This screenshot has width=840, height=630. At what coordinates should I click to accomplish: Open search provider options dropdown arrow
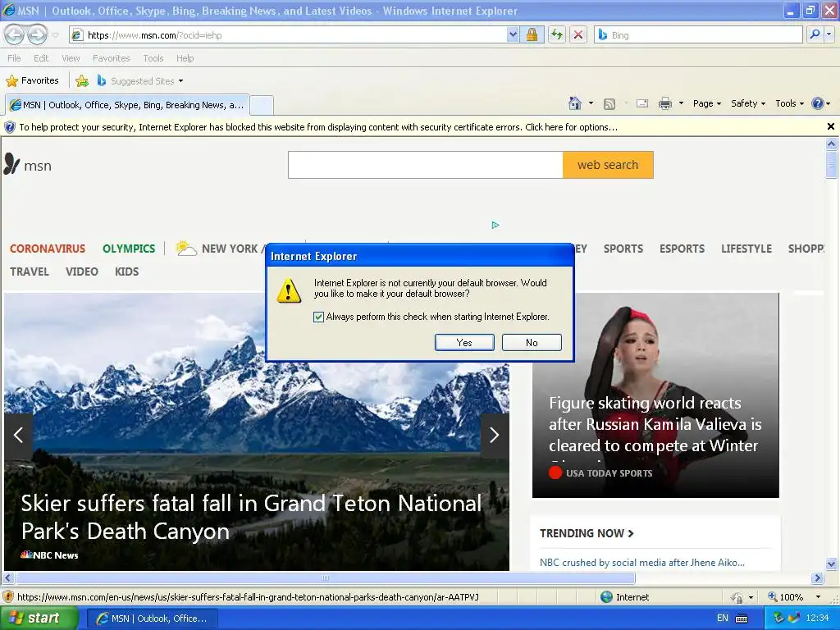[x=829, y=35]
